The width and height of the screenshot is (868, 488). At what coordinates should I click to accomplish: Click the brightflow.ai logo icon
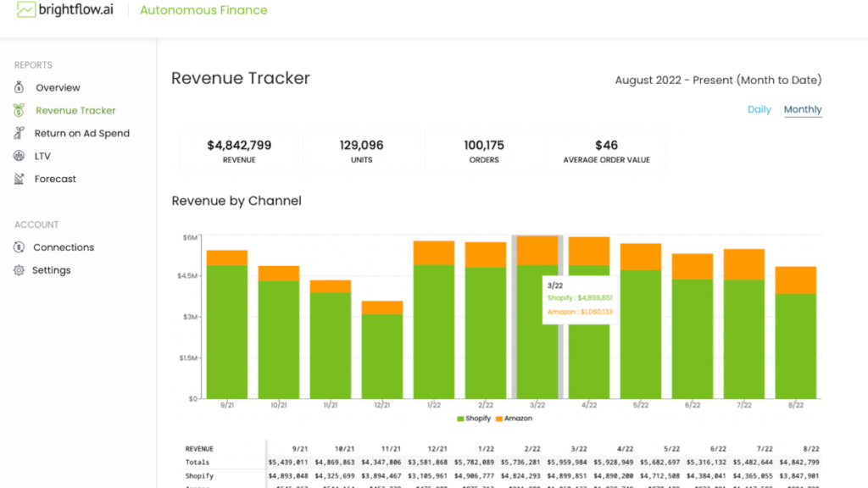25,11
